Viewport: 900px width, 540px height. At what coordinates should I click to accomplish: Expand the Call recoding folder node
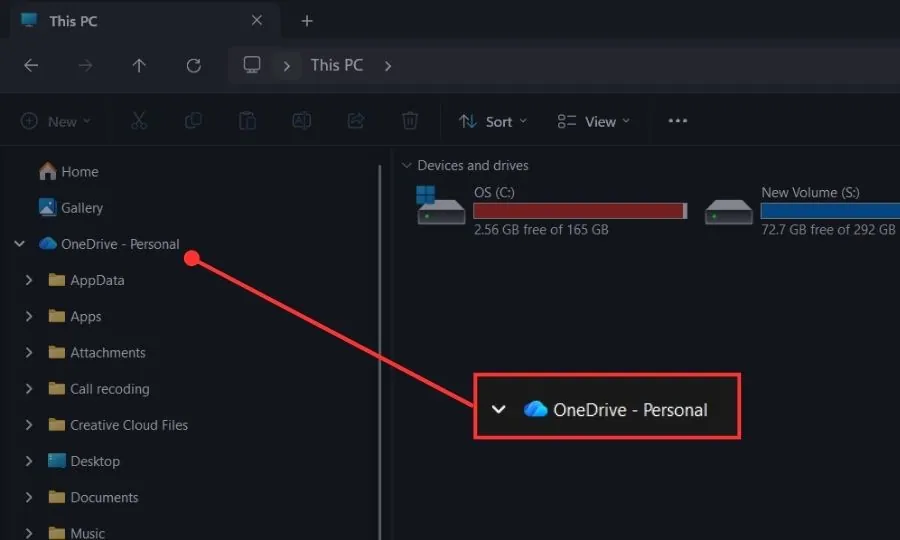[29, 389]
